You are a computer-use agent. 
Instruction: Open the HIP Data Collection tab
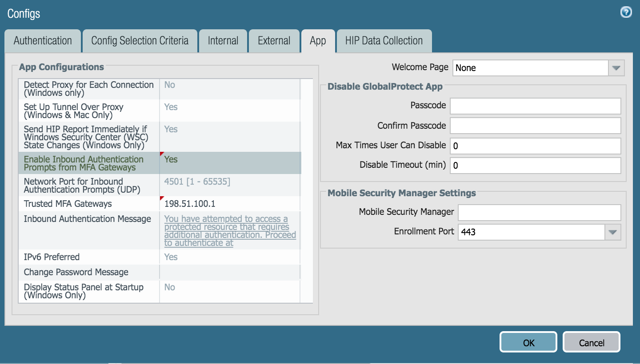pos(384,41)
